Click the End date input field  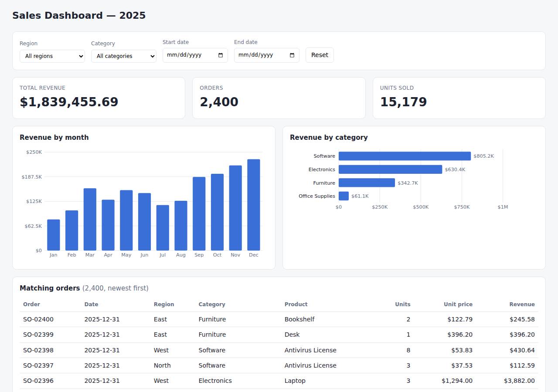(267, 55)
